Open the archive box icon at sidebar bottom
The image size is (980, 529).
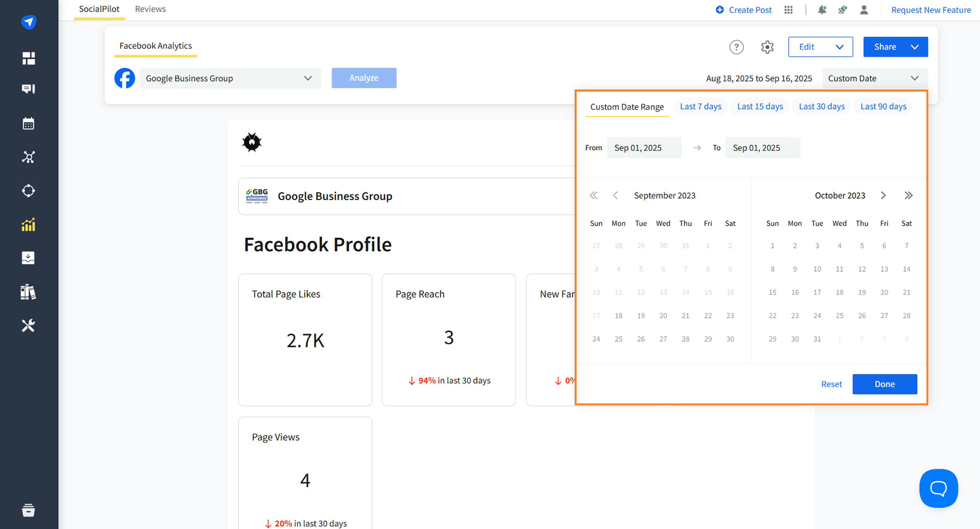(x=28, y=510)
